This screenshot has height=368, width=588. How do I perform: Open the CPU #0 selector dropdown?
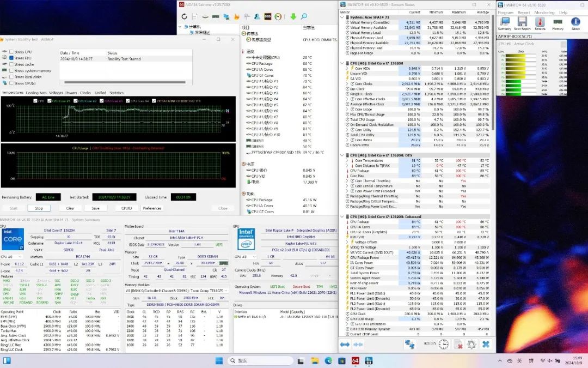click(x=11, y=257)
